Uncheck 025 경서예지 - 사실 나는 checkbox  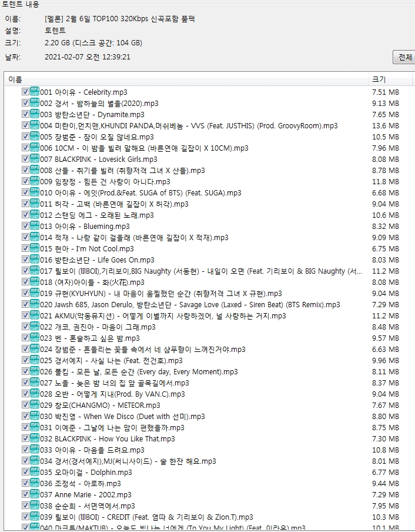[x=25, y=361]
